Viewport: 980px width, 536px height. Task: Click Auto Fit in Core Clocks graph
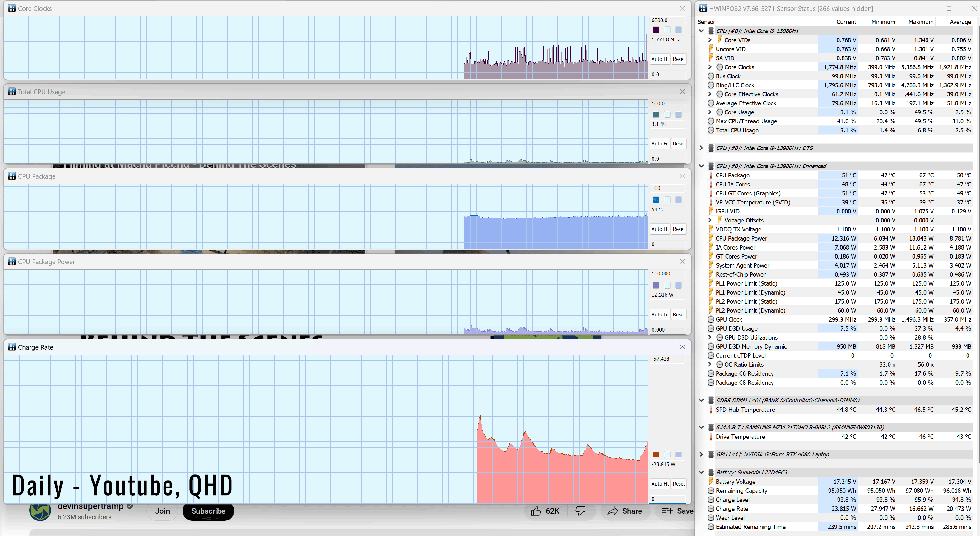(660, 59)
